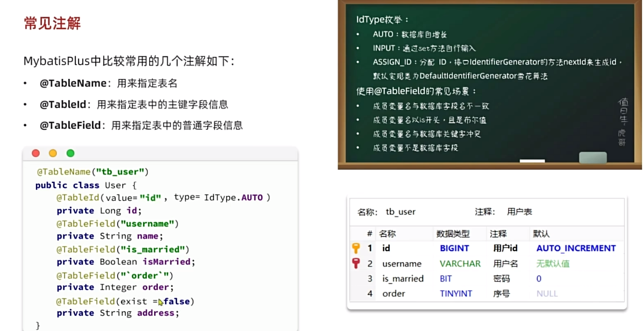Click the bullet "成员变量名与数据库关键字冲突"
This screenshot has height=331, width=644.
[x=427, y=134]
